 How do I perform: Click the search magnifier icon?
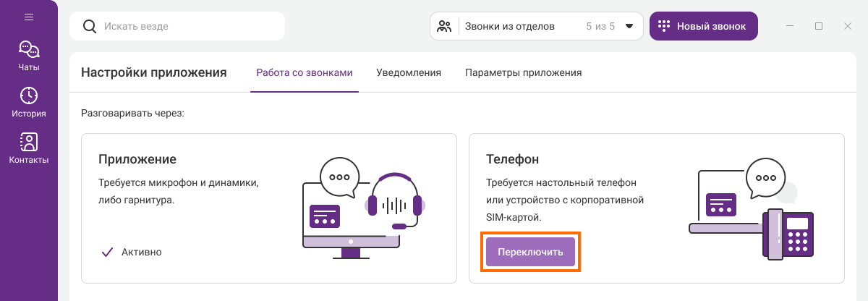pyautogui.click(x=90, y=26)
